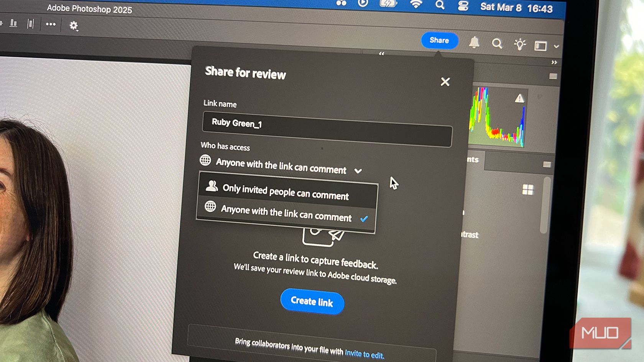Click the blue Share button
Viewport: 644px width, 362px height.
tap(439, 41)
